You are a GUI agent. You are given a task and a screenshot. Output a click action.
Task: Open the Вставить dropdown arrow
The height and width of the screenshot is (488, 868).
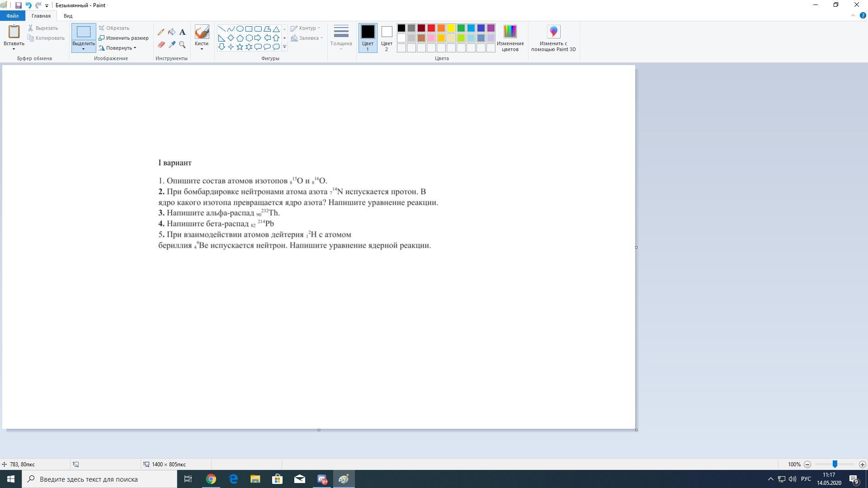14,49
